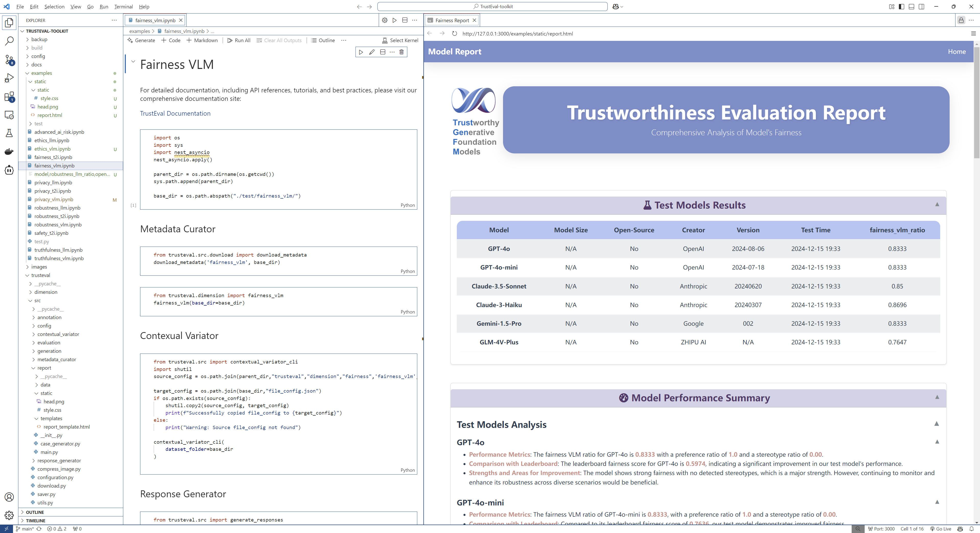Viewport: 980px width, 533px height.
Task: Open the Remote Explorer view
Action: pyautogui.click(x=9, y=115)
